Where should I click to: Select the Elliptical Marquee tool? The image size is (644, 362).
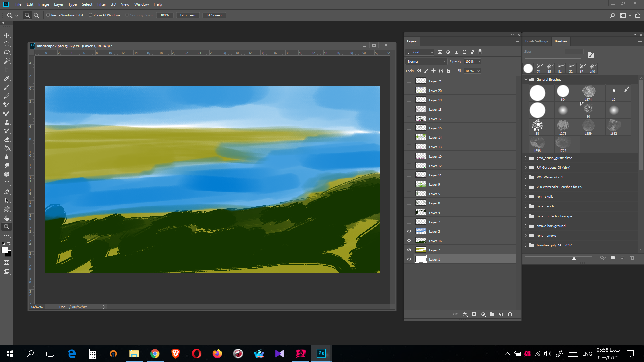[x=7, y=44]
